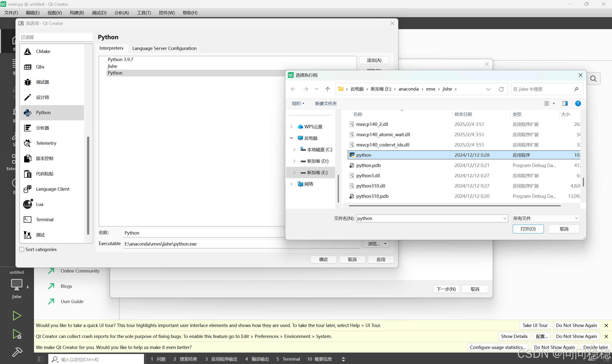Refresh the jishe folder listing
This screenshot has height=364, width=612.
(501, 89)
